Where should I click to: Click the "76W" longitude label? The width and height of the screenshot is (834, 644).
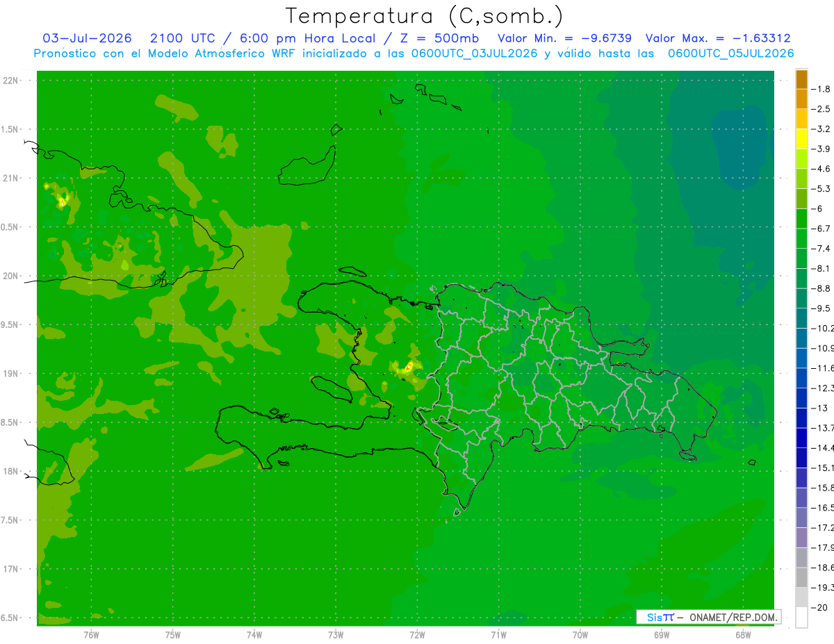[x=91, y=635]
